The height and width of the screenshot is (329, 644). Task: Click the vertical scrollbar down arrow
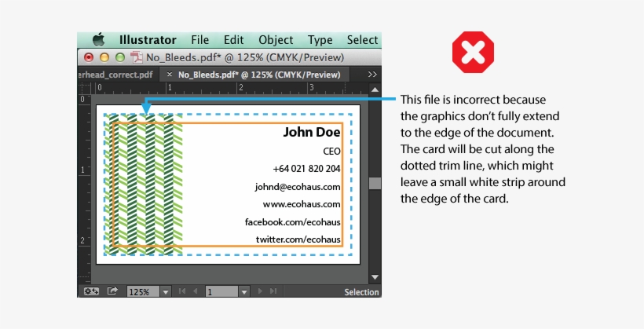pyautogui.click(x=375, y=278)
